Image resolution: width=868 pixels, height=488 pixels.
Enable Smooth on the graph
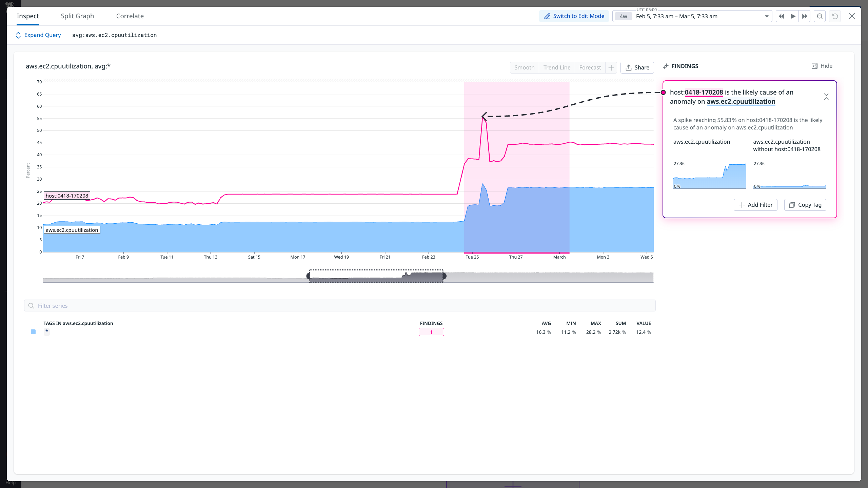(x=524, y=67)
